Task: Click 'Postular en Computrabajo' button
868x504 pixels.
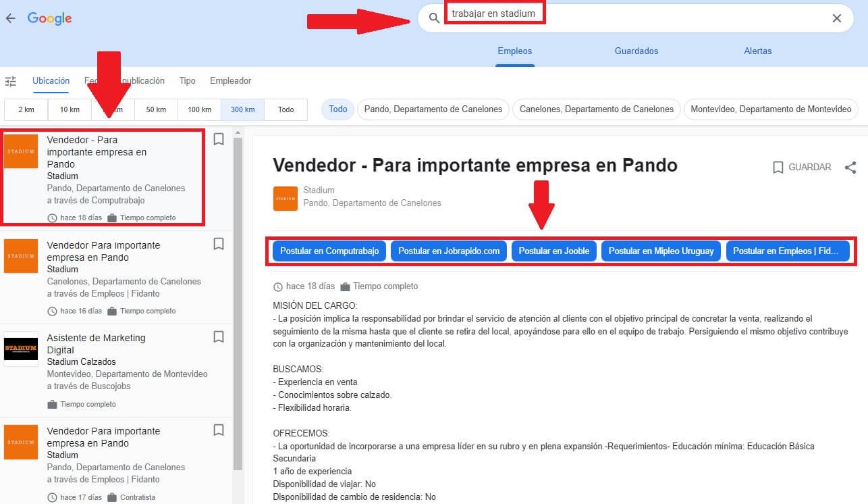Action: (x=330, y=251)
